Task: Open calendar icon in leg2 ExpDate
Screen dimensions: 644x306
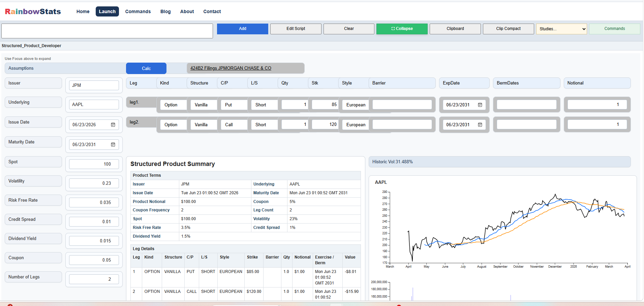Action: point(480,125)
